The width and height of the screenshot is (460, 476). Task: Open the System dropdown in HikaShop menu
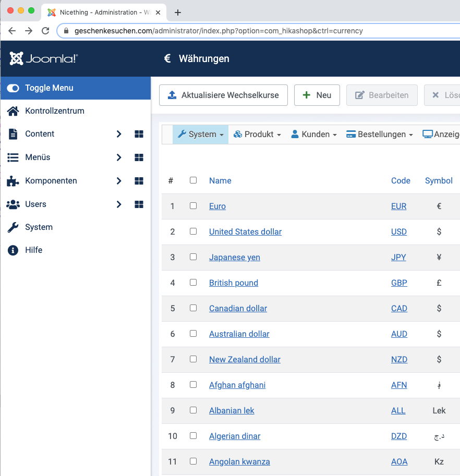pos(200,134)
